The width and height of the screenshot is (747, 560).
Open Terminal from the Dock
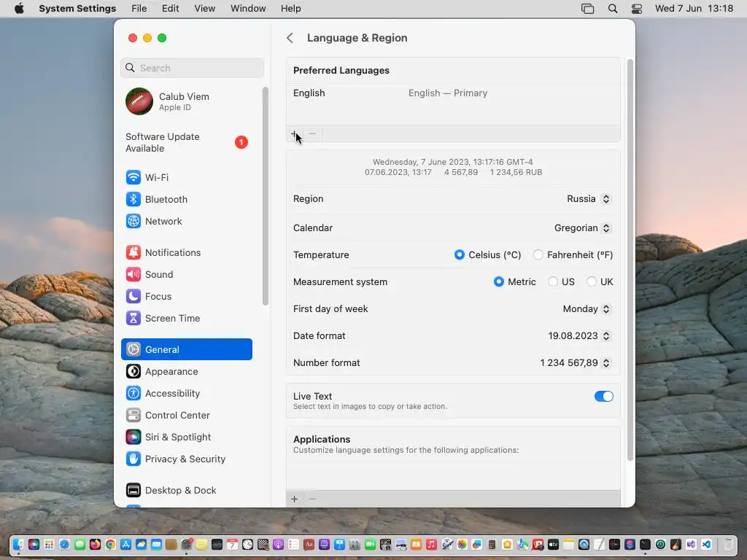[645, 544]
